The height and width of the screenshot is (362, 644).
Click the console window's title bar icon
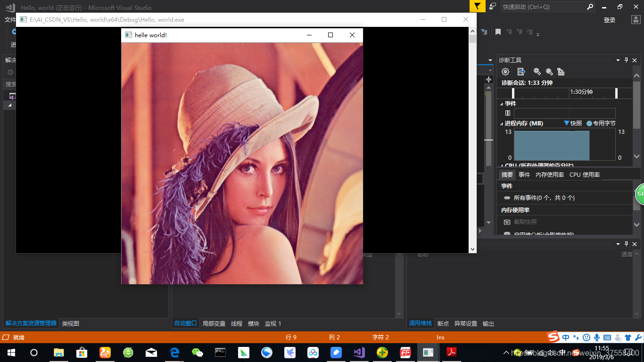tap(23, 20)
